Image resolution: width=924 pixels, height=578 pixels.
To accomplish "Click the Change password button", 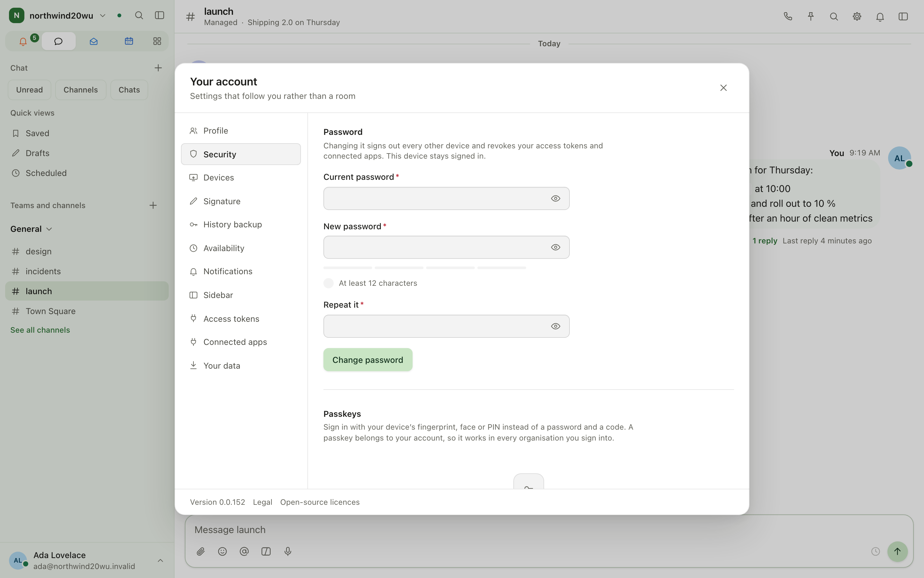I will pos(368,360).
